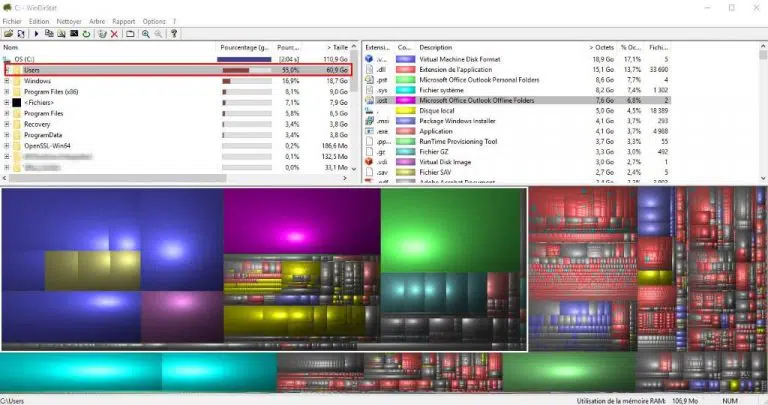Image resolution: width=768 pixels, height=405 pixels.
Task: Expand the Windows folder node
Action: tap(6, 81)
